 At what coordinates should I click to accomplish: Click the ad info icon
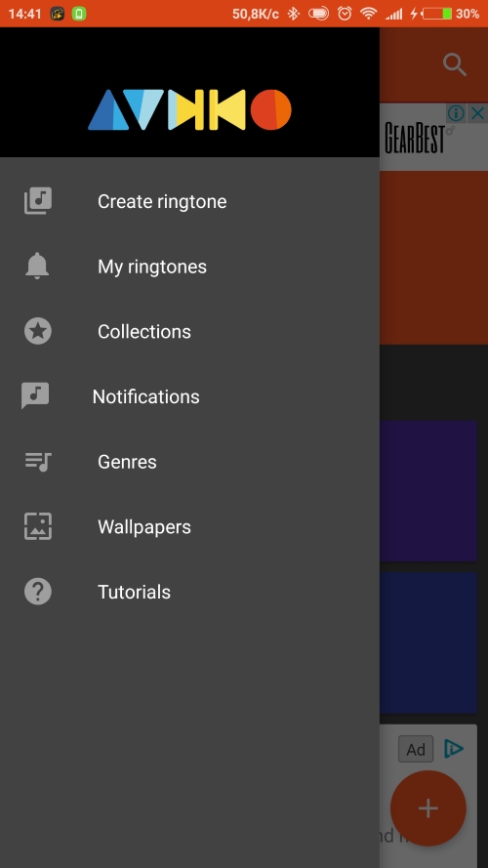tap(456, 114)
